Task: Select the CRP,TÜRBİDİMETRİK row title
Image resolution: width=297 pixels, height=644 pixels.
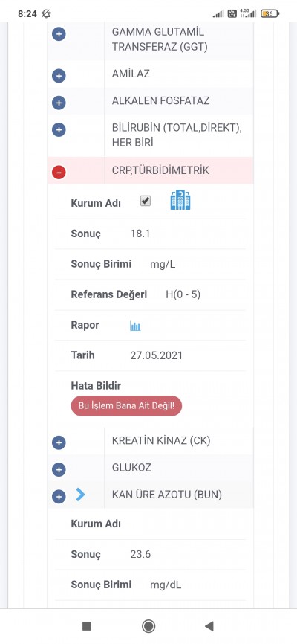Action: 160,170
